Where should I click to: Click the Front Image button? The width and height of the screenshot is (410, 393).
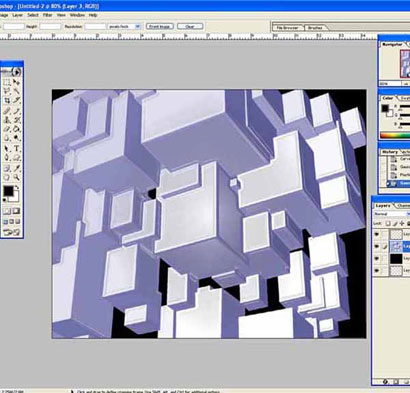click(x=160, y=26)
